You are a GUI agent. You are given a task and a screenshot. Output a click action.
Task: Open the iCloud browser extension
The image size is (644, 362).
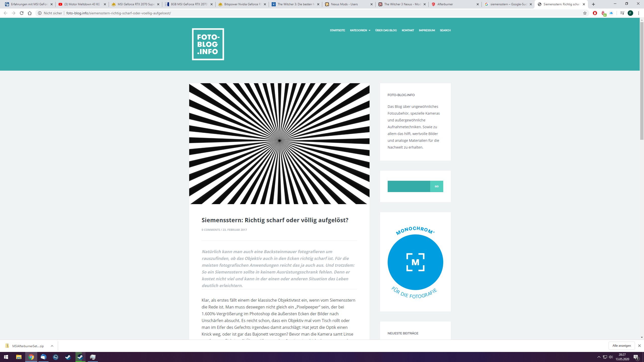(611, 13)
